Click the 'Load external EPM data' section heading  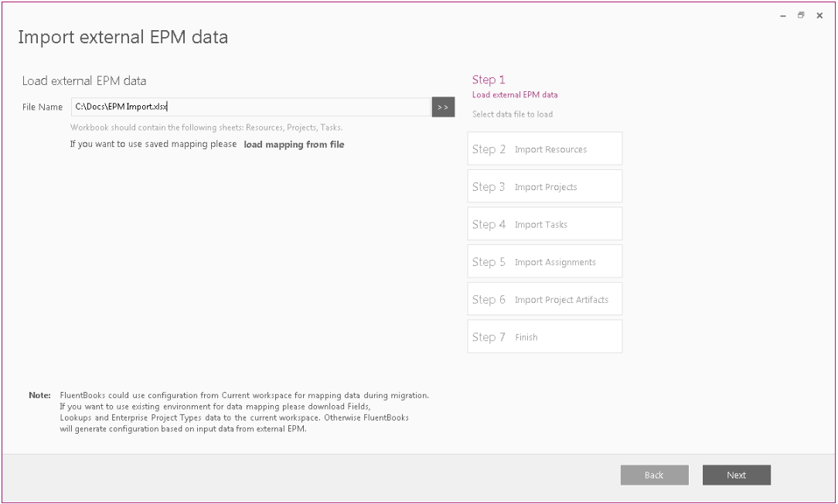tap(84, 80)
